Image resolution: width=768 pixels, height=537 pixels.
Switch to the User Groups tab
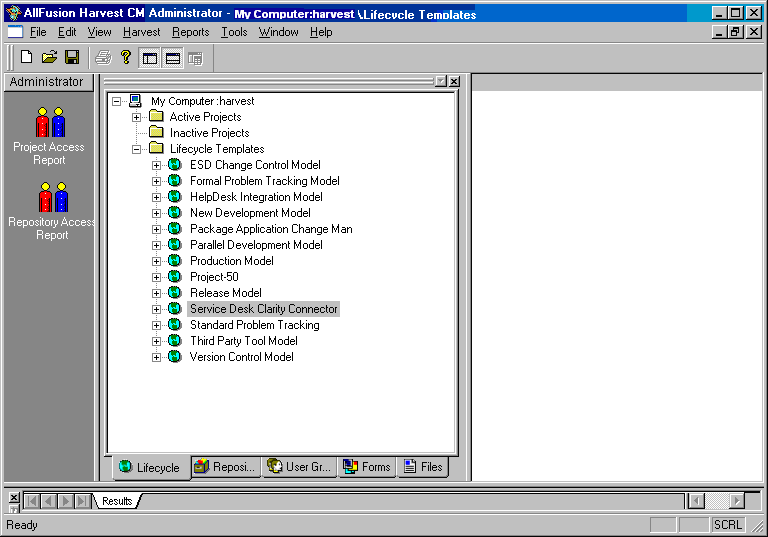click(x=299, y=467)
